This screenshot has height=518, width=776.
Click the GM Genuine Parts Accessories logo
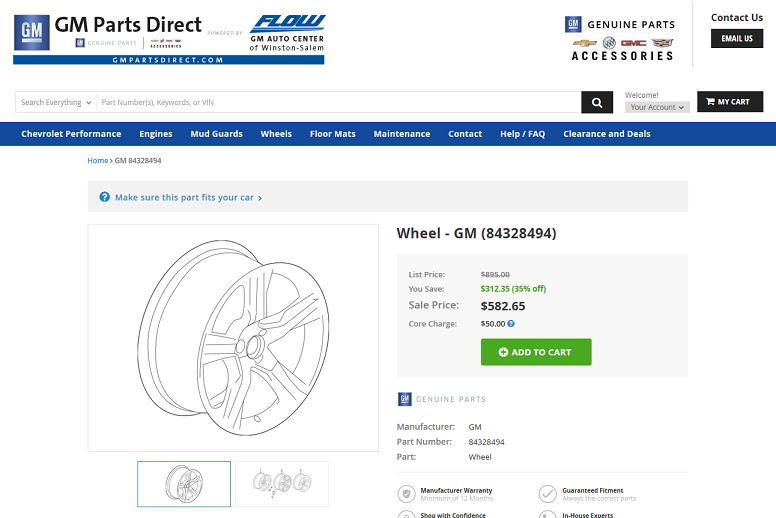(x=621, y=39)
